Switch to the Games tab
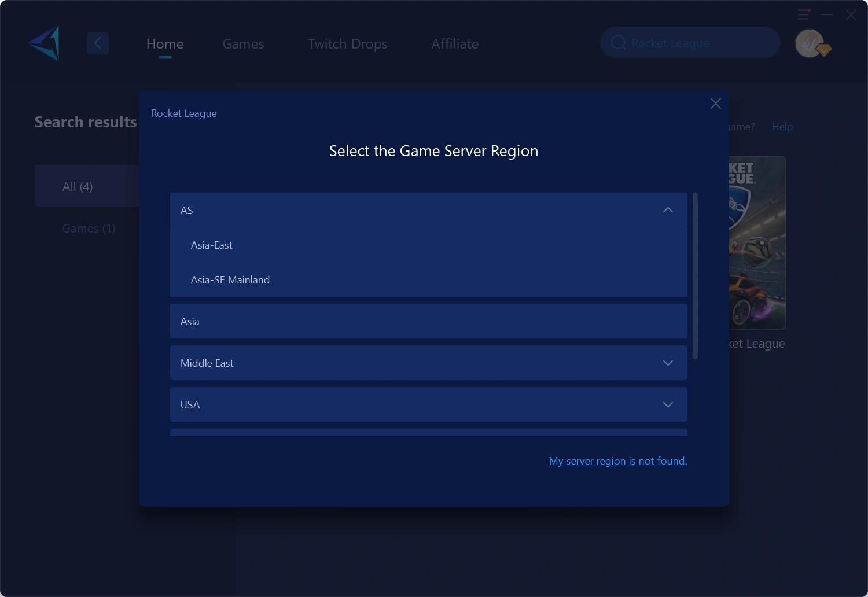Viewport: 868px width, 597px height. pos(243,43)
